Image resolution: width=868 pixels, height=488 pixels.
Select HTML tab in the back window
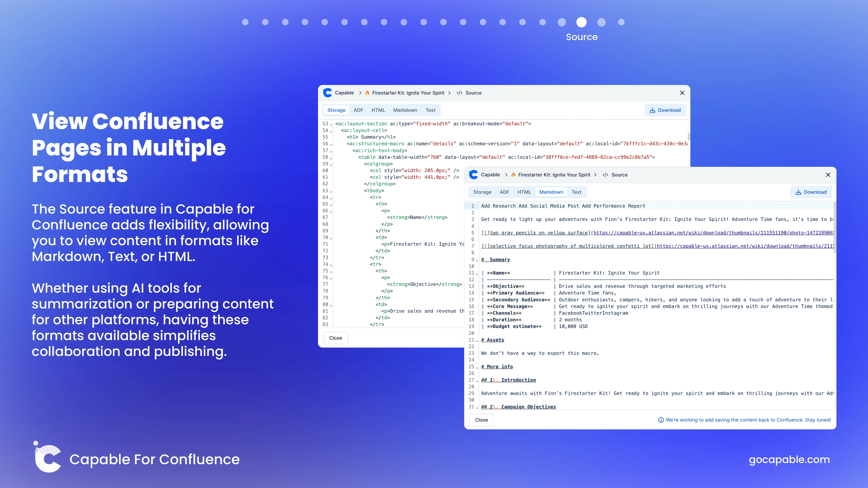(x=378, y=110)
